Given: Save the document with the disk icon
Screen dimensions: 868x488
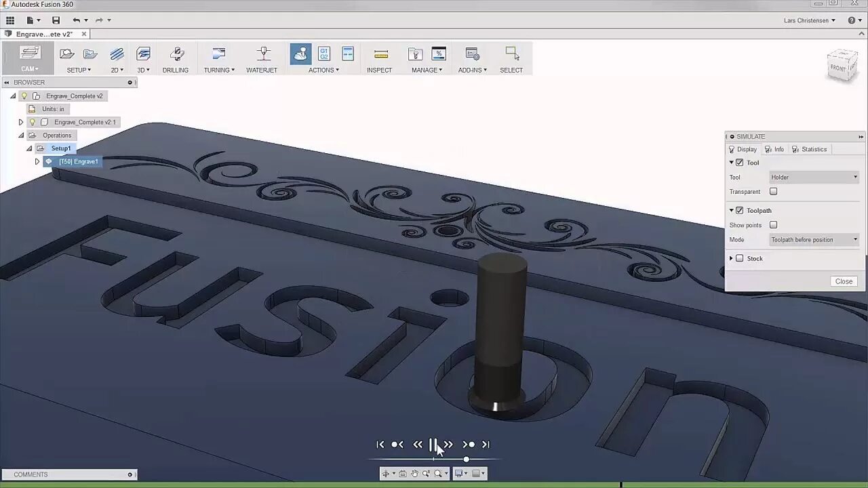Looking at the screenshot, I should [x=56, y=20].
